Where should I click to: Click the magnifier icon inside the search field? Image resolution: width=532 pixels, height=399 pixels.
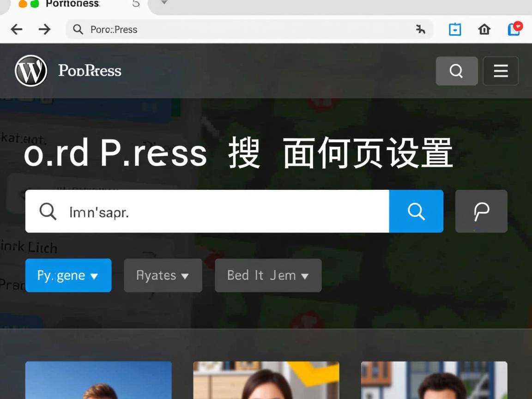[x=48, y=212]
